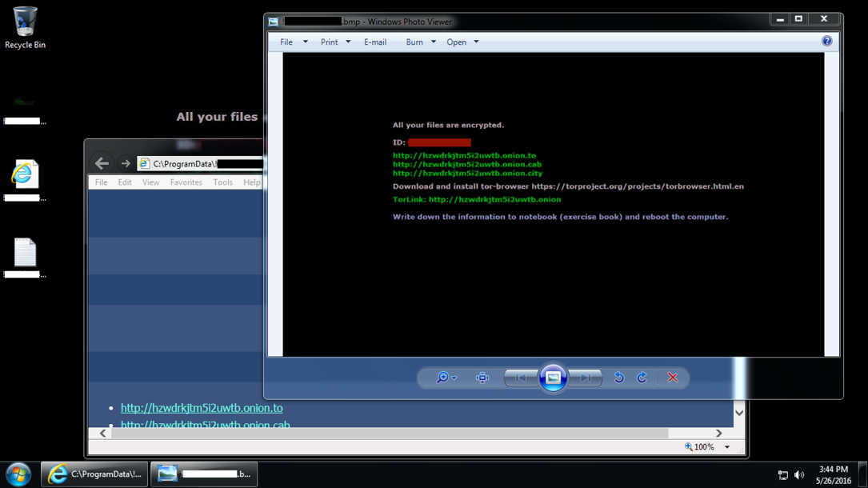Image resolution: width=868 pixels, height=488 pixels.
Task: Click the Windows Start button
Action: click(x=18, y=474)
